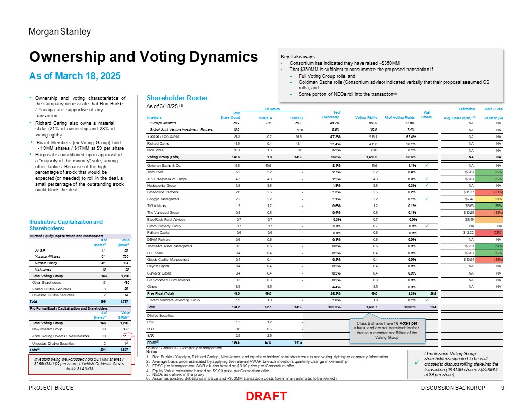Click the "RSU" row label
Image resolution: width=532 pixels, height=411 pixels.
(150, 322)
